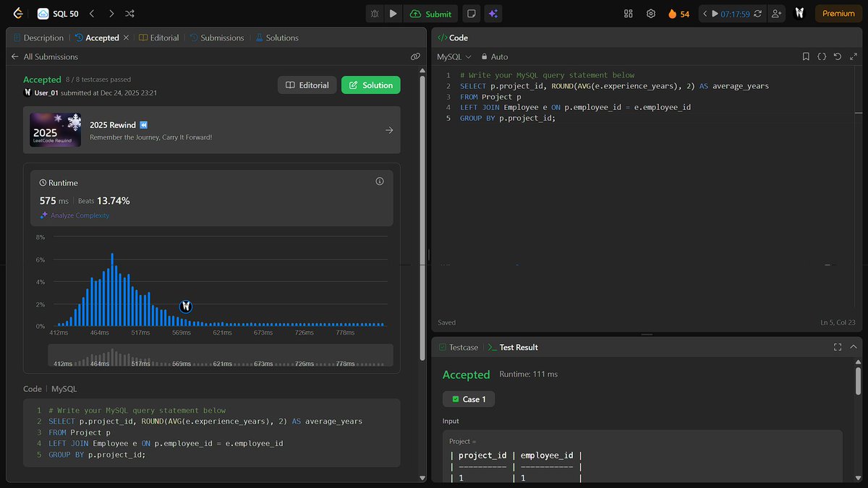868x488 pixels.
Task: Click the '575 ms' runtime value
Action: click(x=54, y=200)
